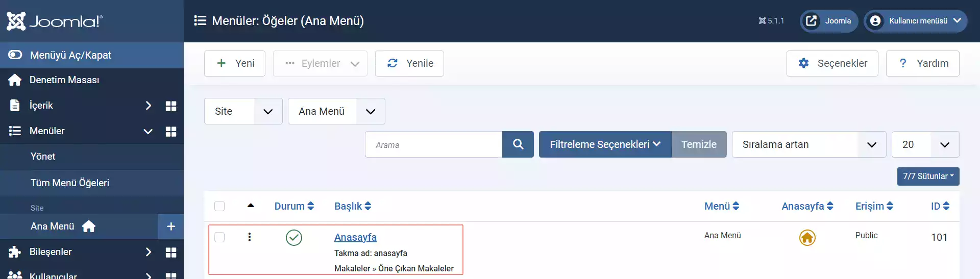Open the Kullanıcı menüsü dropdown

[x=916, y=21]
